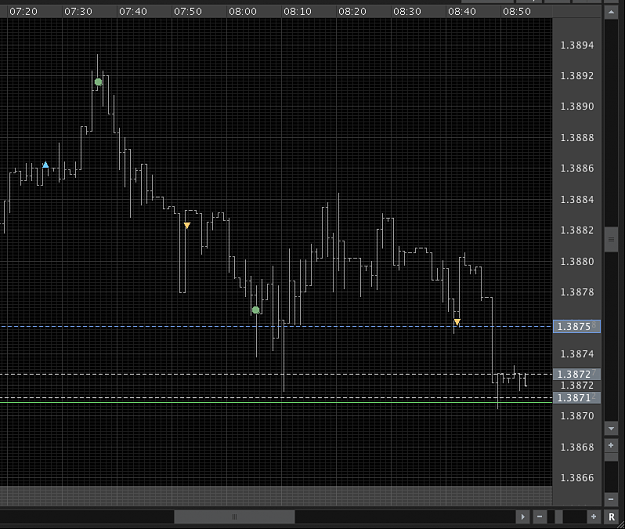
Task: Click the horizontal scrollbar thumb
Action: [234, 517]
